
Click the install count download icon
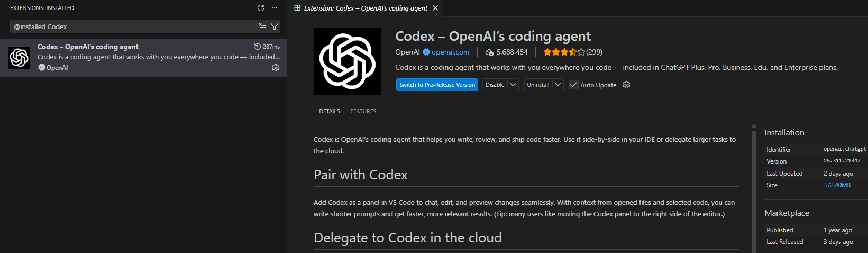490,52
